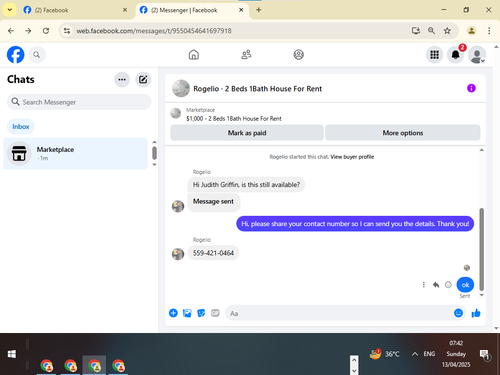Click the Mark as paid button

pos(247,133)
